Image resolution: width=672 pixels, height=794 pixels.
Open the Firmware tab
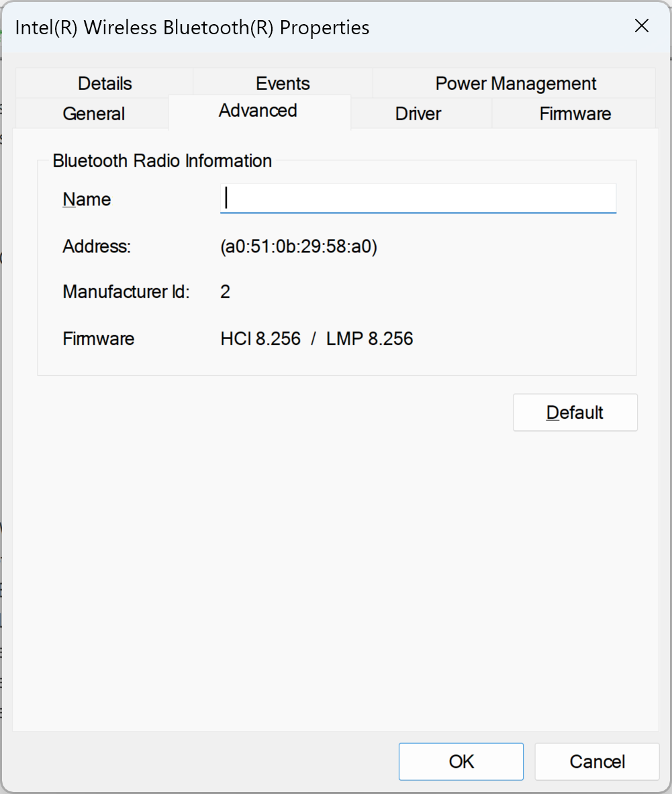[x=575, y=113]
